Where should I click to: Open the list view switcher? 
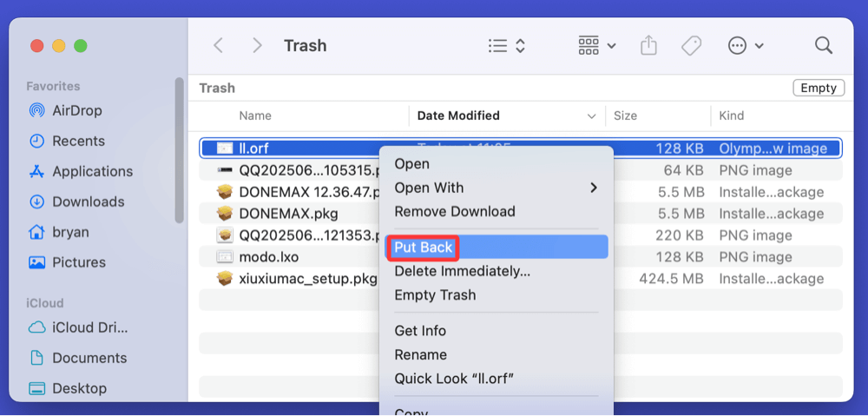click(507, 45)
